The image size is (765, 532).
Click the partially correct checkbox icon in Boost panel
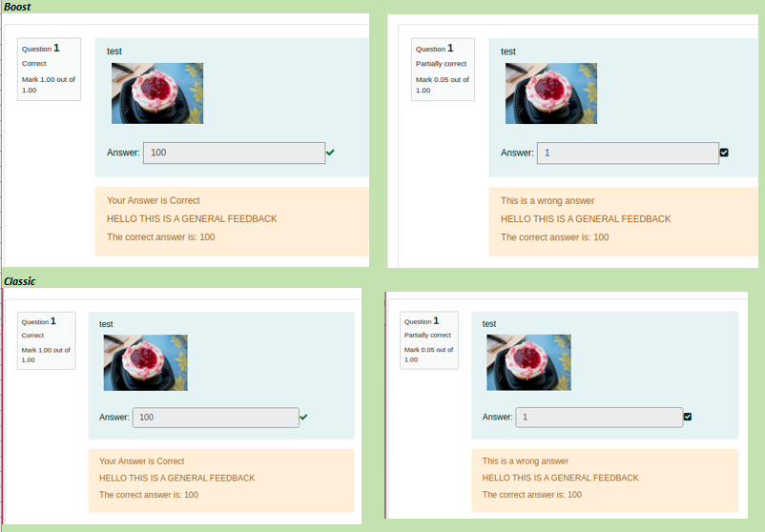click(724, 153)
